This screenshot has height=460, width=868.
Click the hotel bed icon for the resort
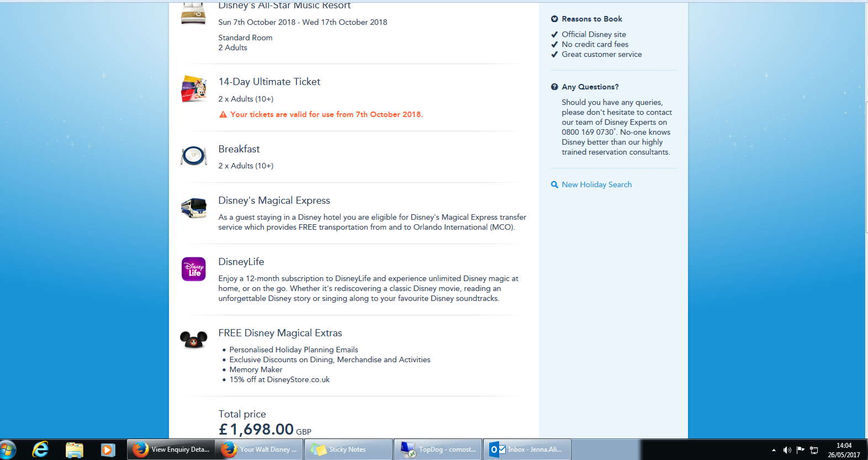coord(193,13)
